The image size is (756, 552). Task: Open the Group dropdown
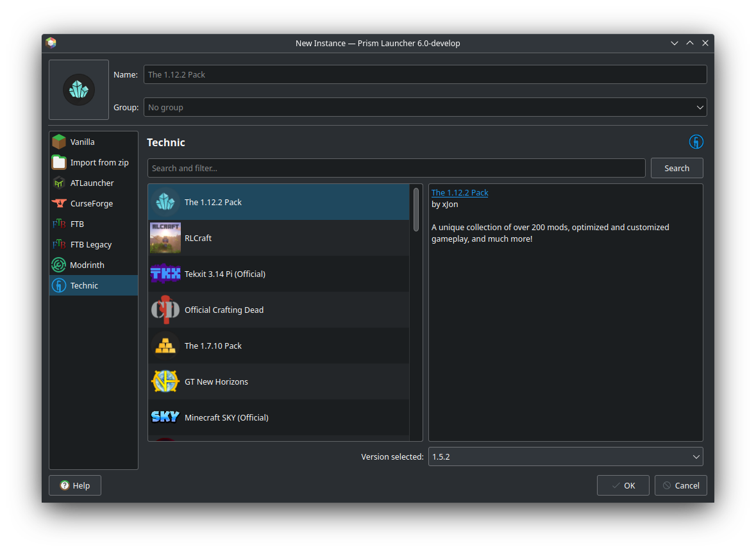(424, 107)
